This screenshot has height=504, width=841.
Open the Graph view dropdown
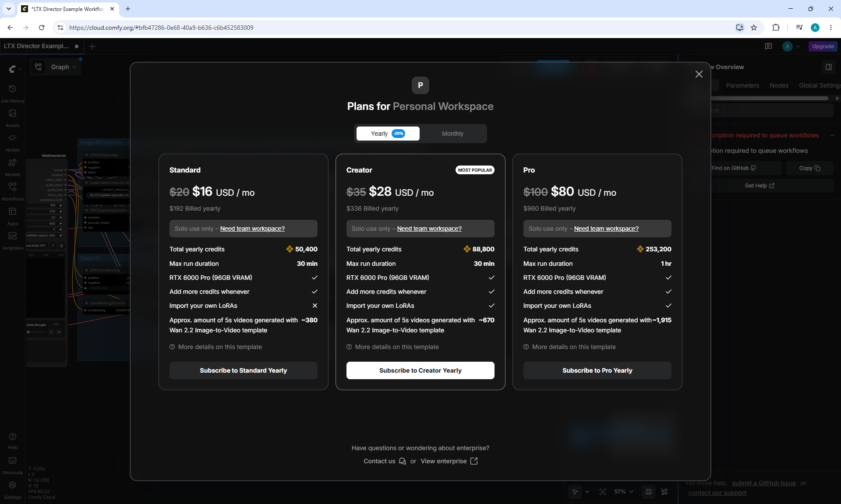pyautogui.click(x=56, y=67)
